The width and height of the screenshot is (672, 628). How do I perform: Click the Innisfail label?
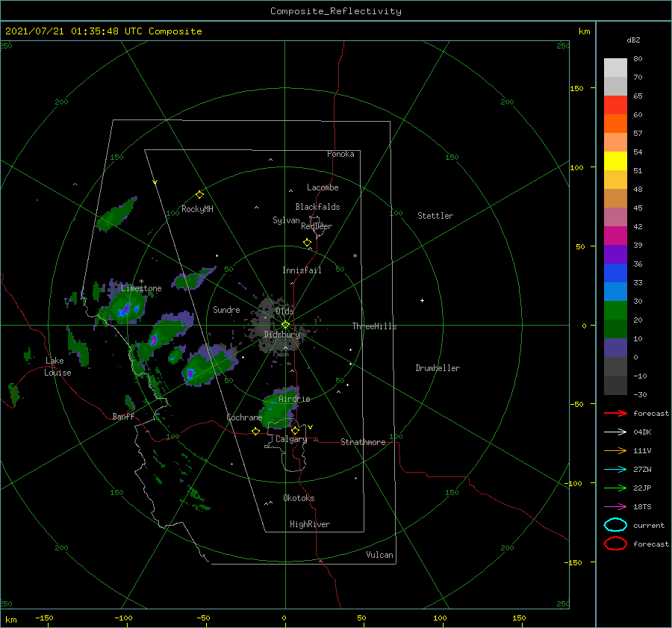tap(302, 270)
